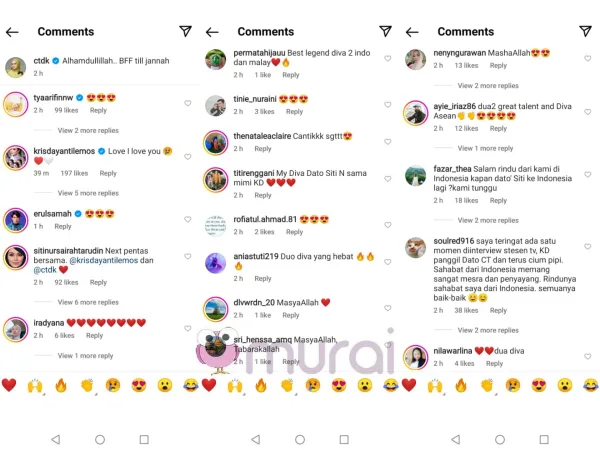Viewport: 600px width, 450px height.
Task: Expand View 6 more replies under sitinursairahtarudin
Action: pos(88,302)
